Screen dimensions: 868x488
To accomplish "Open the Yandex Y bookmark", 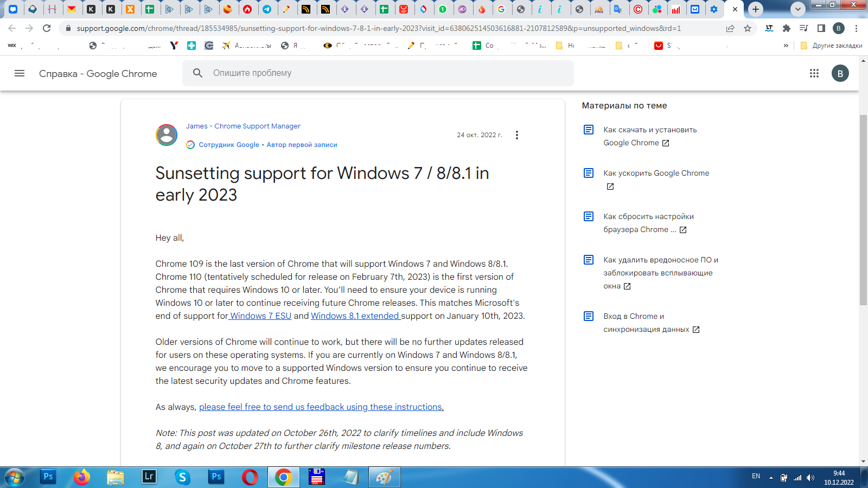I will (174, 46).
